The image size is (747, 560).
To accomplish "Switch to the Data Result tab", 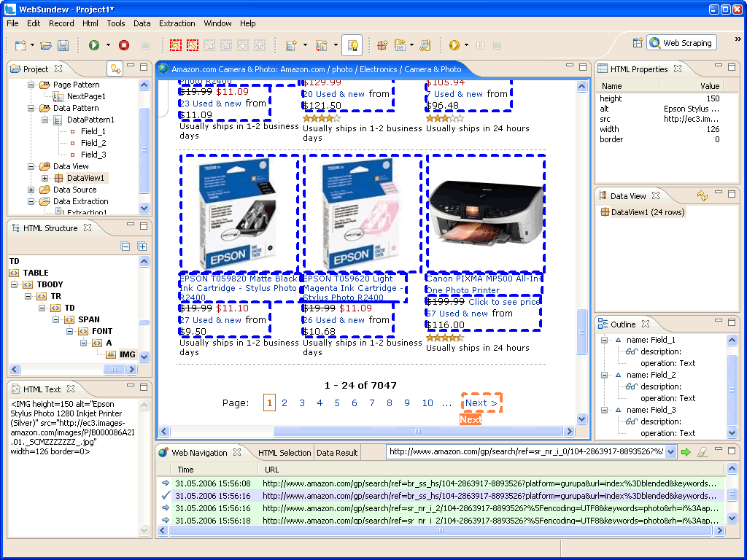I will click(x=337, y=453).
